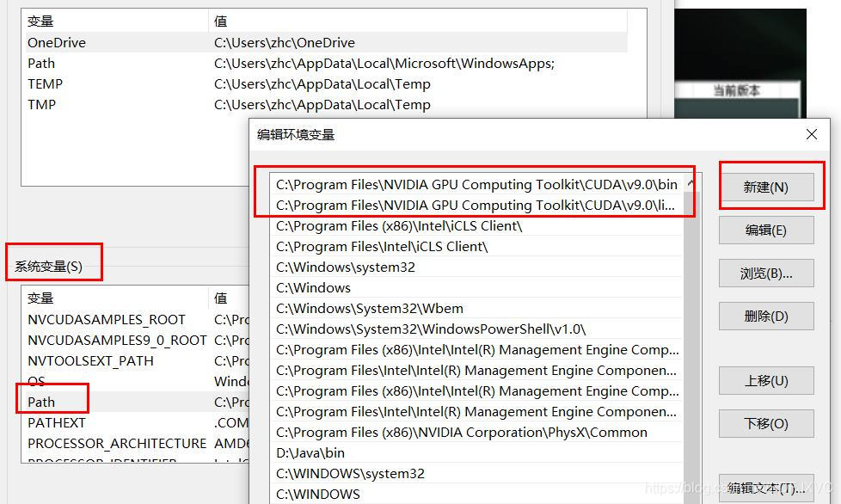The image size is (841, 504).
Task: Select C:\Program Files (x86)\Intel\iCLS Client\ entry
Action: [476, 226]
